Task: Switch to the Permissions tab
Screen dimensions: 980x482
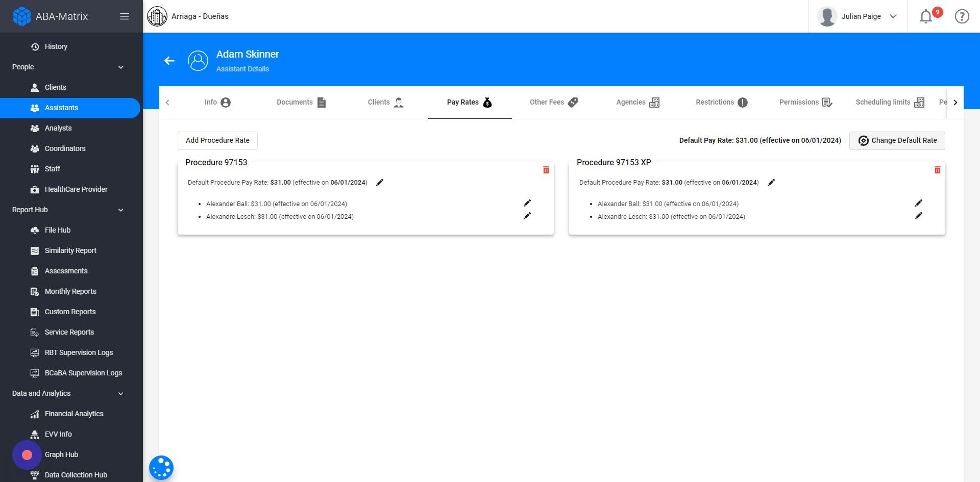Action: [x=805, y=102]
